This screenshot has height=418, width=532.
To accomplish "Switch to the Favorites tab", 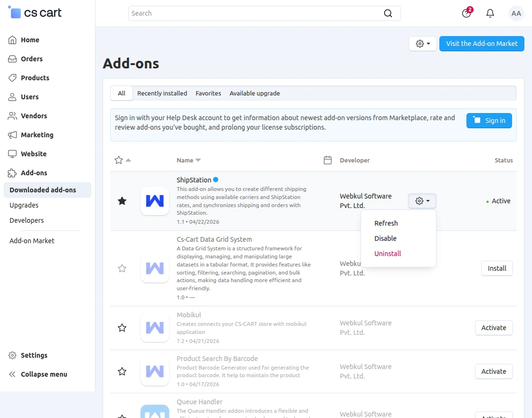I will pos(209,93).
